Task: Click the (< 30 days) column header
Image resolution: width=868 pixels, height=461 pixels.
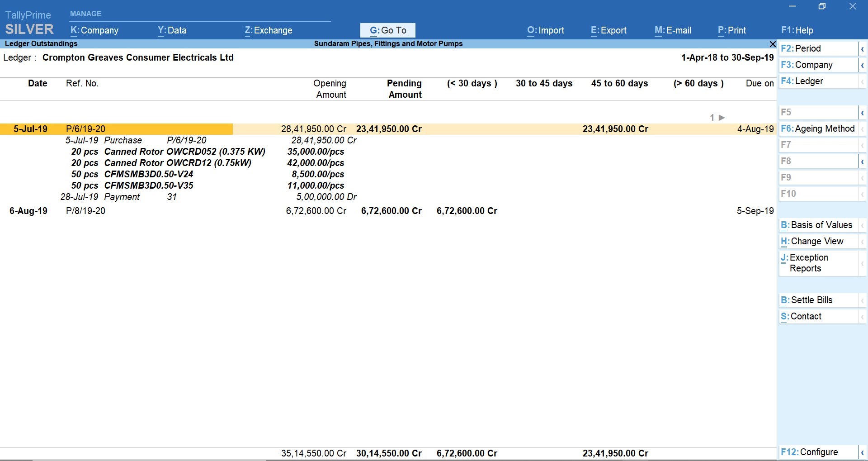Action: tap(472, 83)
